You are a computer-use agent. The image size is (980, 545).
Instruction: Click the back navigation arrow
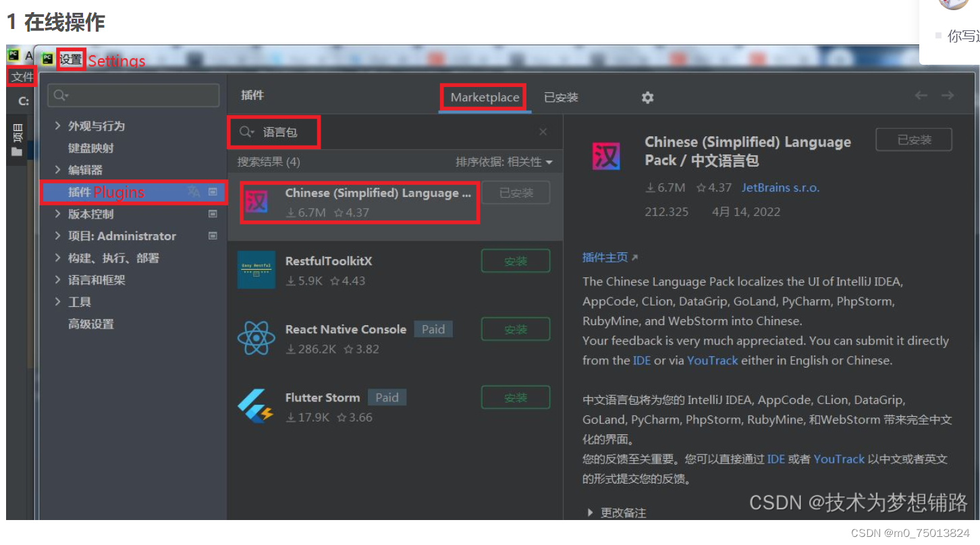click(x=921, y=96)
